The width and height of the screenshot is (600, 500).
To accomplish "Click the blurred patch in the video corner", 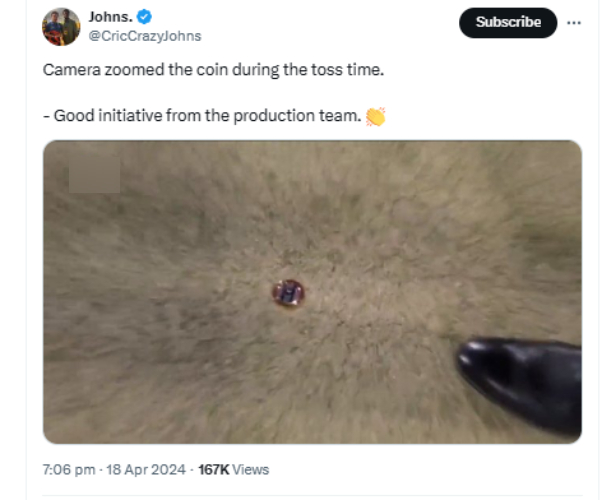I will [94, 173].
